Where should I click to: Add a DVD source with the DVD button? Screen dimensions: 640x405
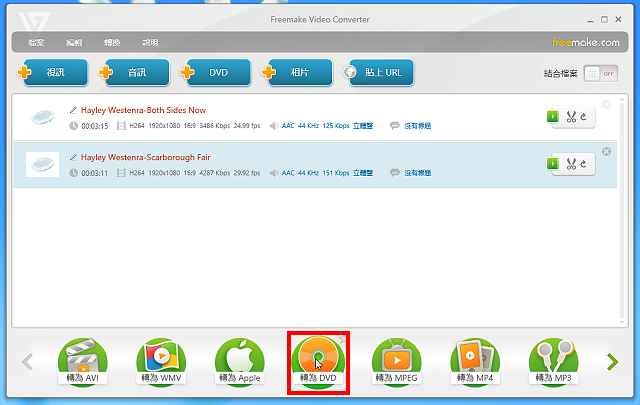pos(216,73)
